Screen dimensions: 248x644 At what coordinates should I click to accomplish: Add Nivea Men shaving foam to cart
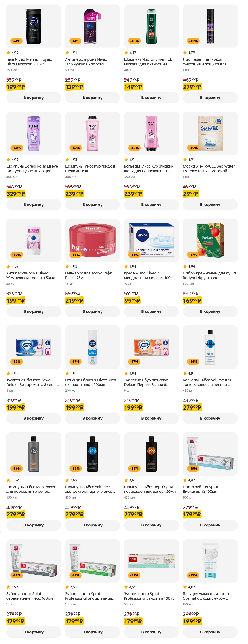coord(92,418)
